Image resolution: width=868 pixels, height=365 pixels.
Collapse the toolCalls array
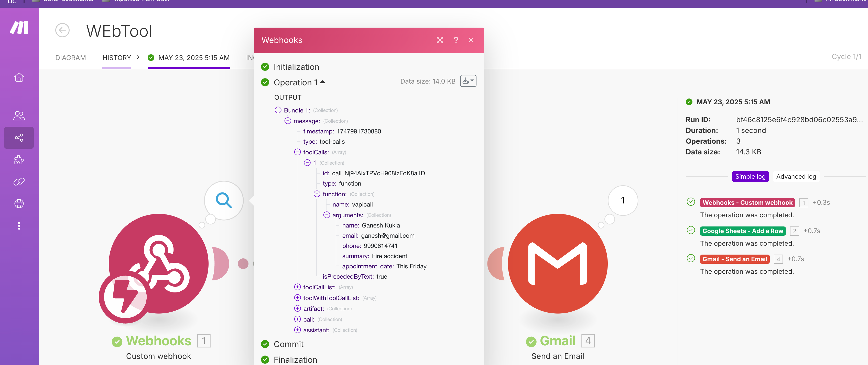pos(298,152)
